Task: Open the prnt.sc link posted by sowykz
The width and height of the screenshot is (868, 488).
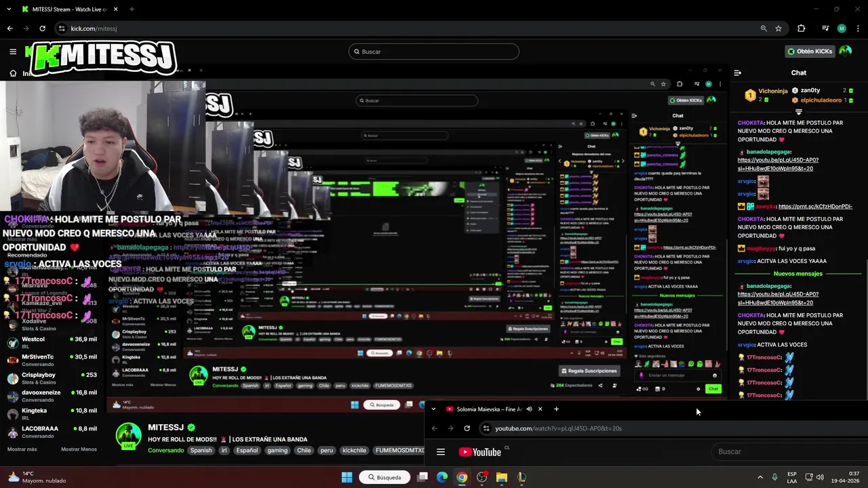Action: (815, 206)
